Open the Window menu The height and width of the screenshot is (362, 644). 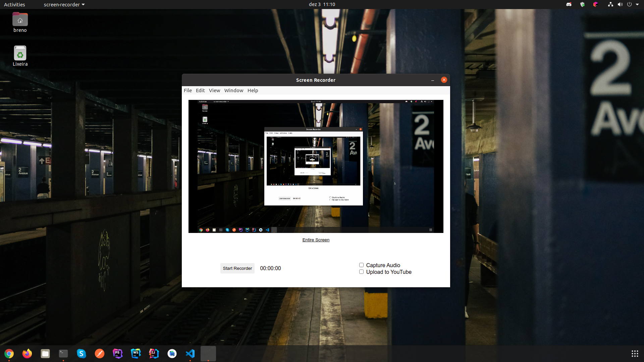point(234,90)
